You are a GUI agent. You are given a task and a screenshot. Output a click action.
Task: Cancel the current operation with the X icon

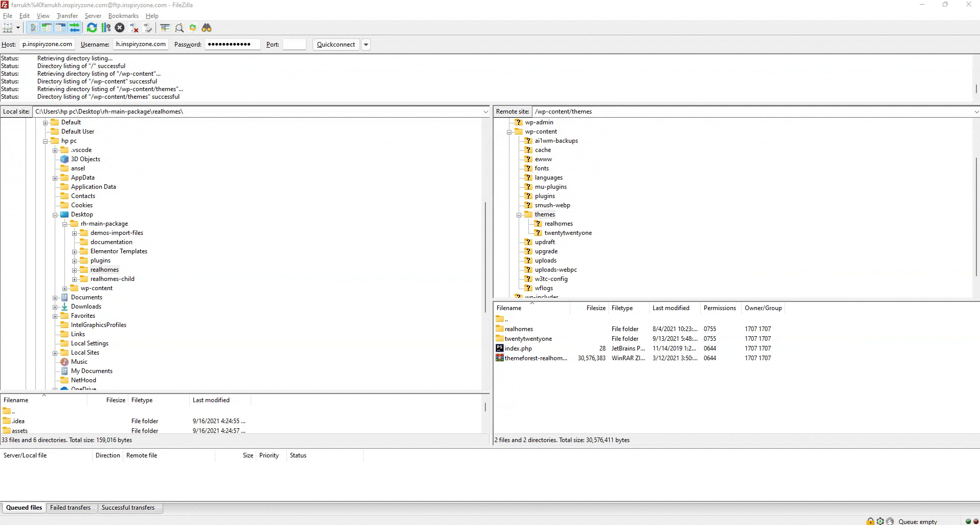120,28
